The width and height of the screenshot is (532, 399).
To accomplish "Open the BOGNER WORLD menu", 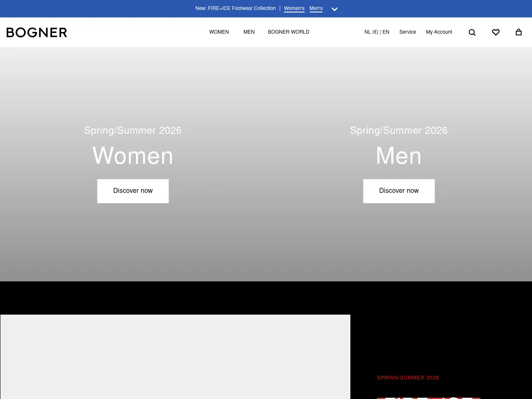I will tap(288, 32).
